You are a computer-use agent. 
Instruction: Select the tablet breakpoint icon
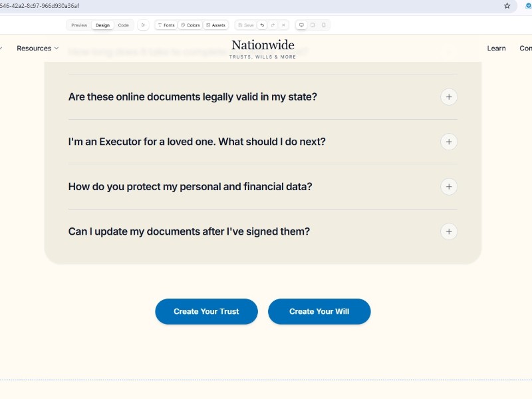click(x=313, y=25)
